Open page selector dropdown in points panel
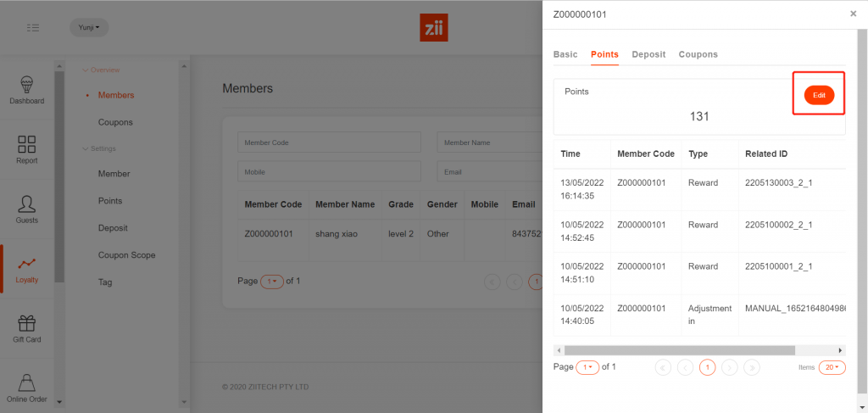The height and width of the screenshot is (413, 868). (x=587, y=367)
